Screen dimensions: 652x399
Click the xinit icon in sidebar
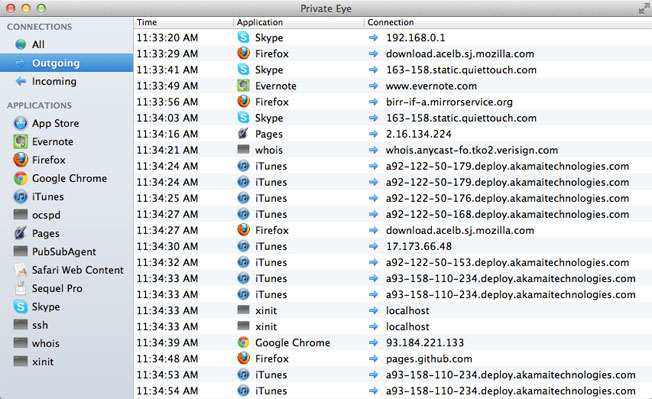[x=20, y=361]
